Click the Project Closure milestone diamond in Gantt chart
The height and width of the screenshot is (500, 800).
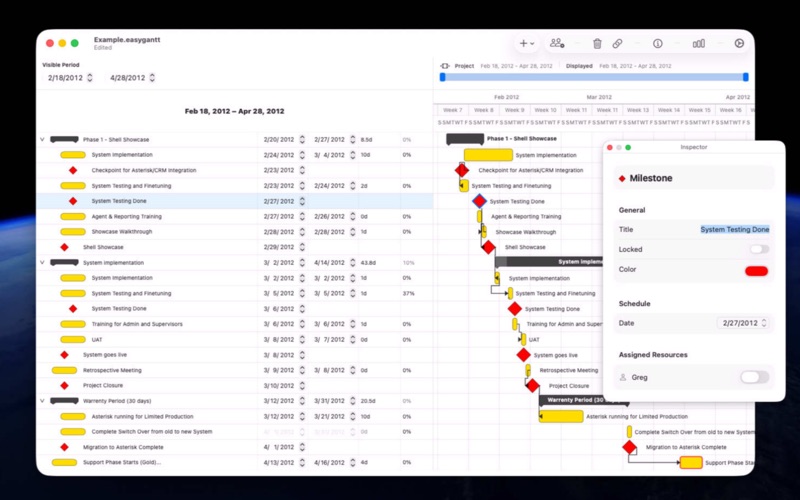click(533, 386)
